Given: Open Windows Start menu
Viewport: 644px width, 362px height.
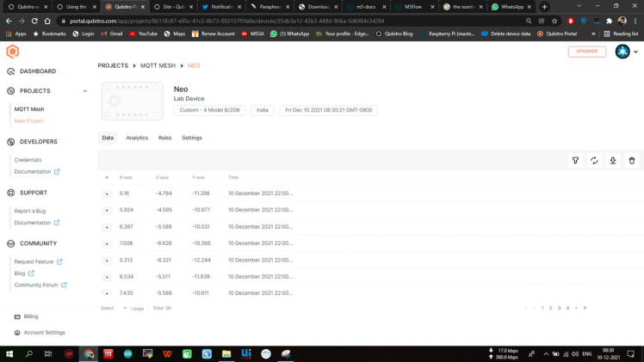Looking at the screenshot, I should coord(9,353).
